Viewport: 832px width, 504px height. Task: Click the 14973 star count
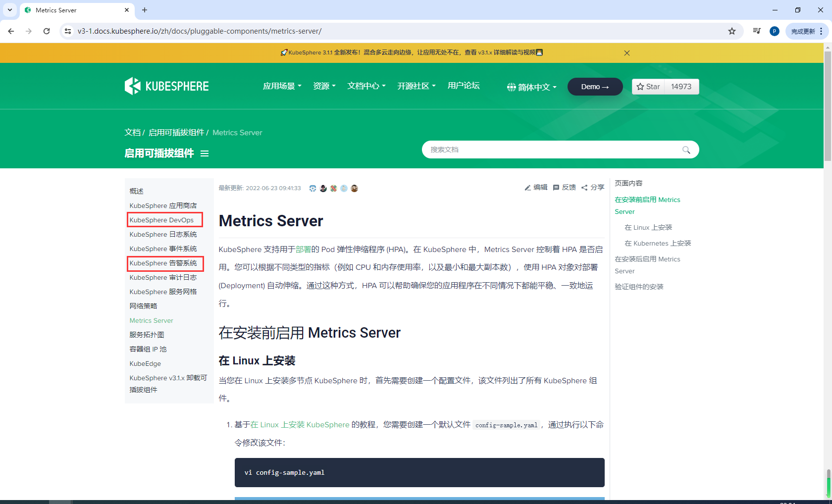tap(681, 87)
